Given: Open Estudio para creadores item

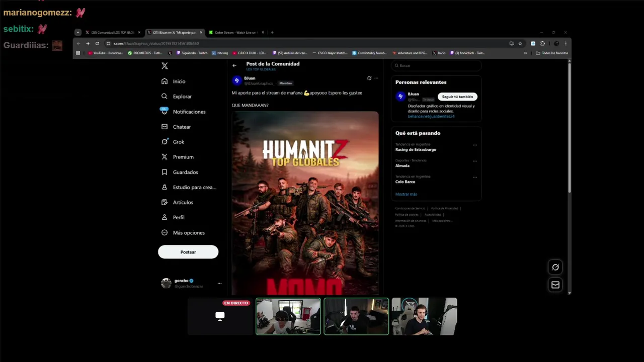Looking at the screenshot, I should [x=189, y=187].
